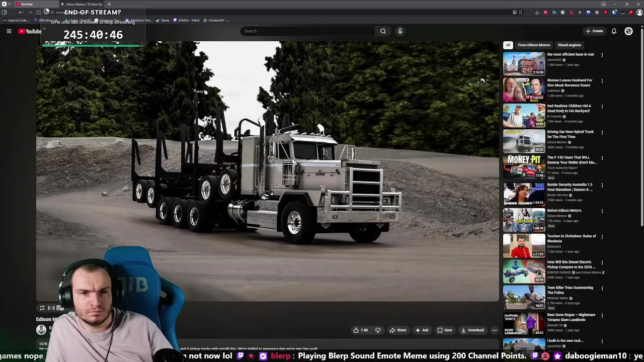
Task: Click the browser forward arrow
Action: tap(30, 12)
